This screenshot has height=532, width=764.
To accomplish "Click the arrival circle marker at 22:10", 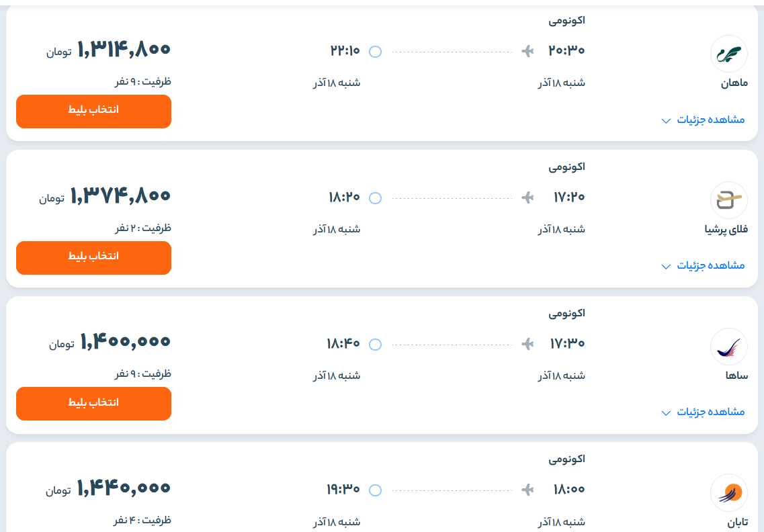I will [x=376, y=52].
